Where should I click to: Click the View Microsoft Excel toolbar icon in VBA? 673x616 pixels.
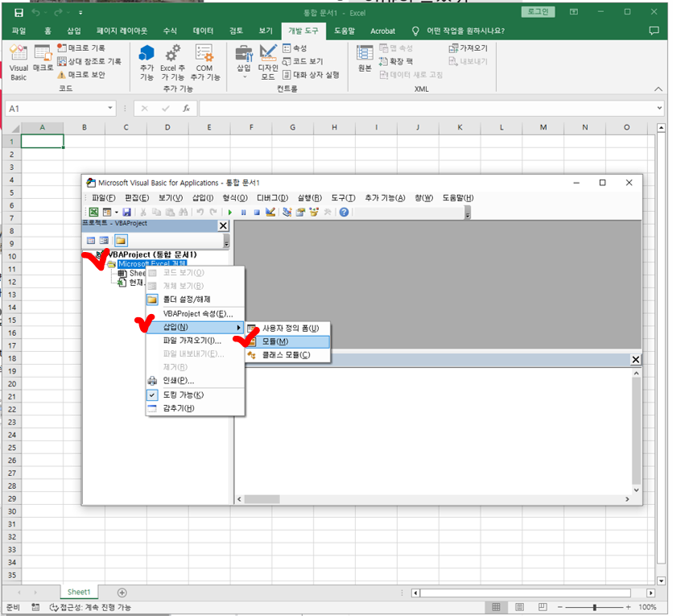tap(93, 212)
